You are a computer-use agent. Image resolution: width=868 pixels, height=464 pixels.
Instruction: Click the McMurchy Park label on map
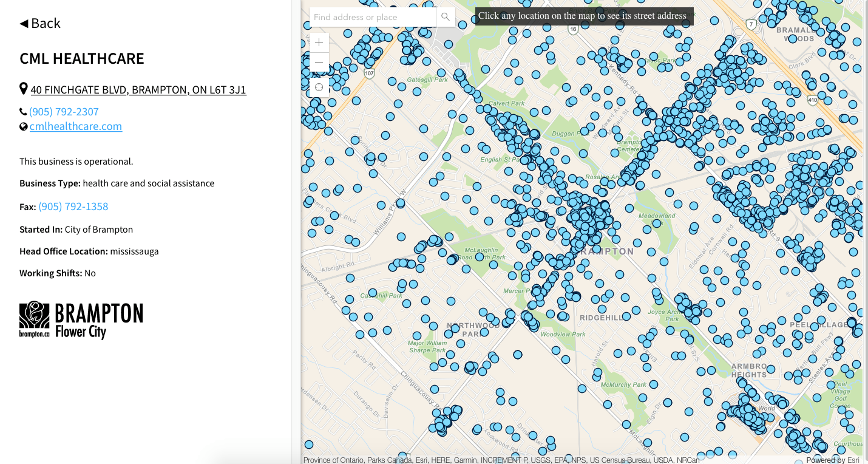click(x=623, y=384)
